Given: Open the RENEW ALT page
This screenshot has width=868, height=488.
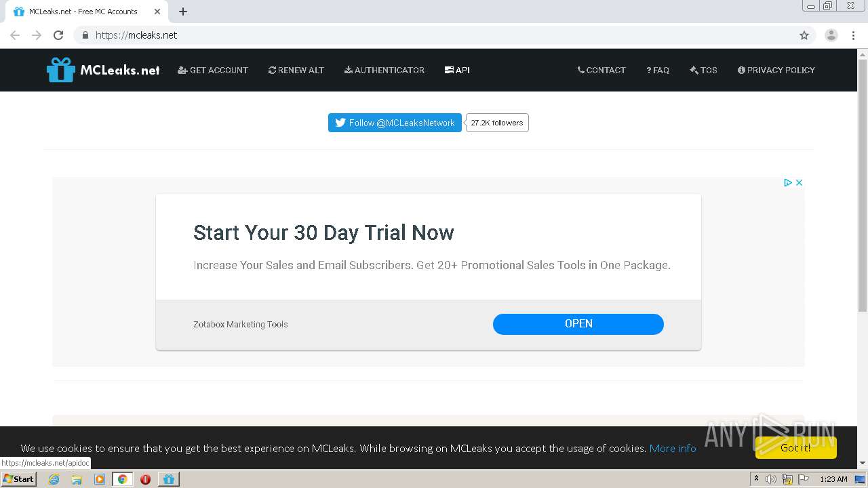Looking at the screenshot, I should (x=296, y=70).
